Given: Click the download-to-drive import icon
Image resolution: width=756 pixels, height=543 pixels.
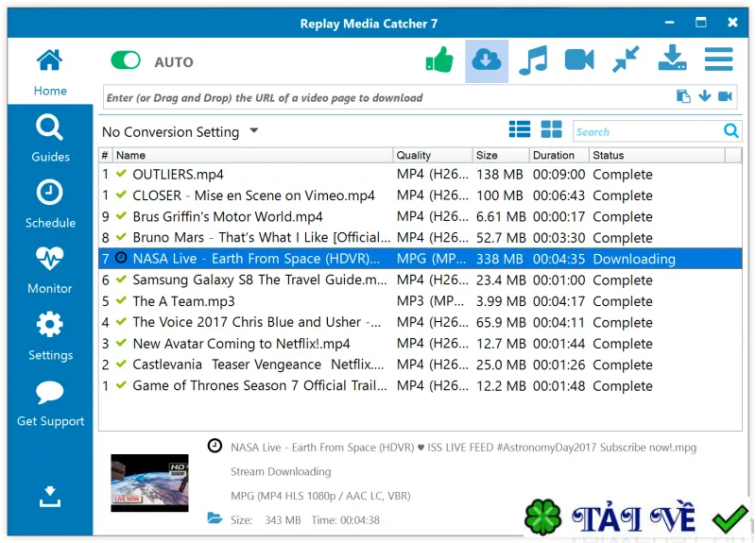Looking at the screenshot, I should 672,59.
